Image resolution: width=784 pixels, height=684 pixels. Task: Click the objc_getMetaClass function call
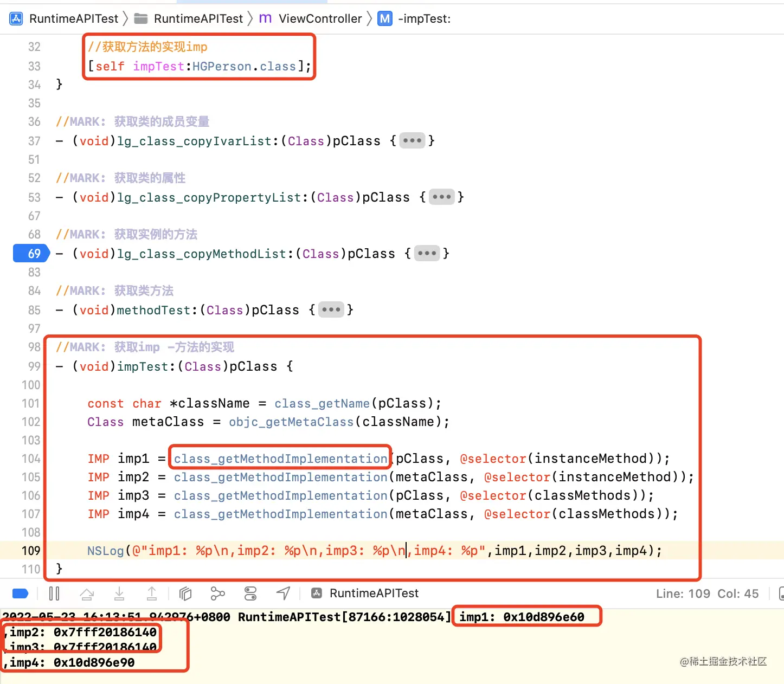tap(291, 422)
